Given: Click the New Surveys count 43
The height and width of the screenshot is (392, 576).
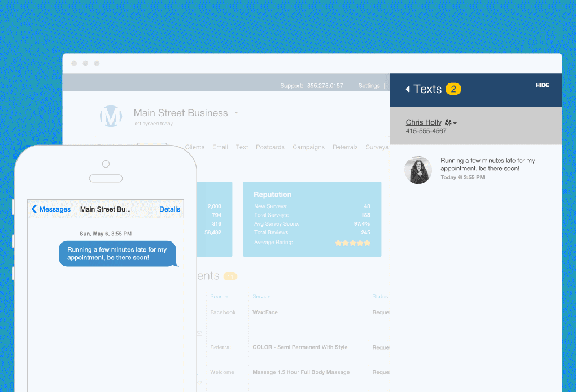Looking at the screenshot, I should point(367,206).
